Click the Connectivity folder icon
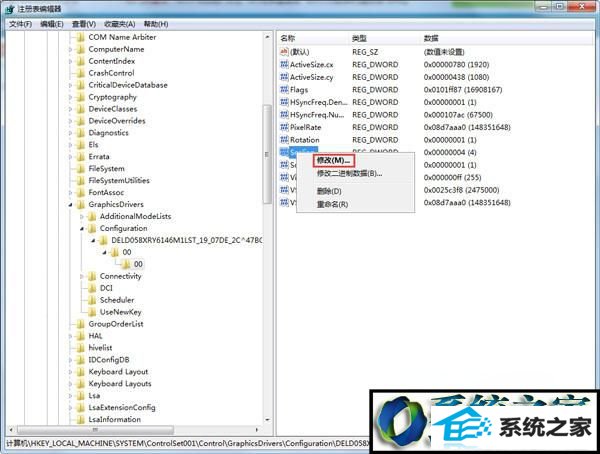 [92, 276]
